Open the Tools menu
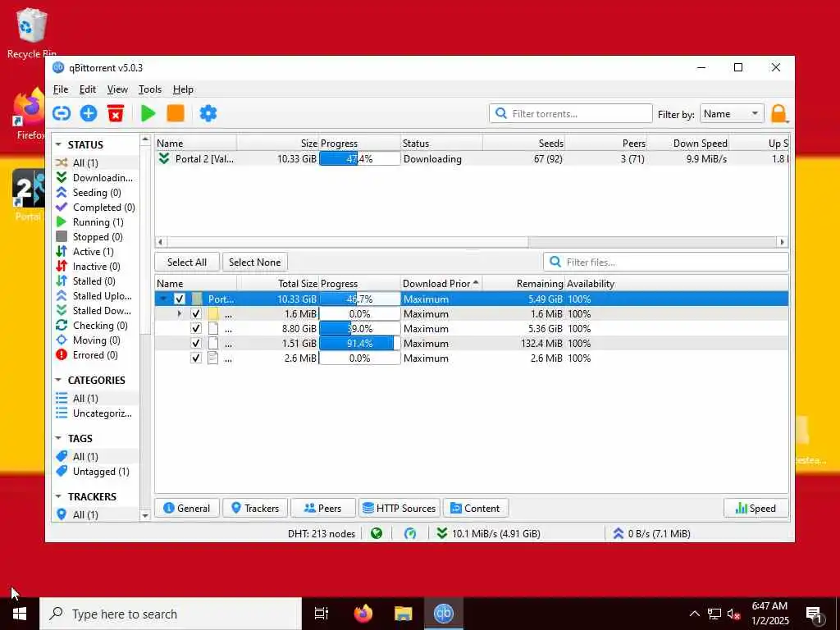The image size is (840, 630). [x=150, y=89]
